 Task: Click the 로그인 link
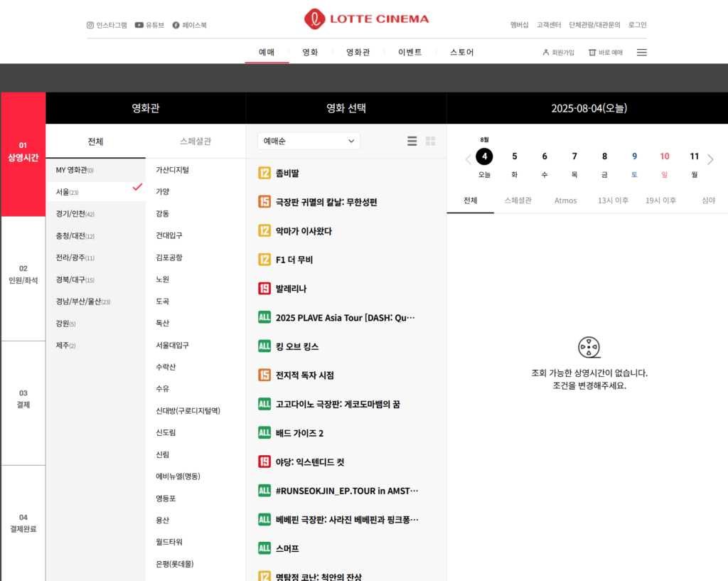pyautogui.click(x=637, y=25)
